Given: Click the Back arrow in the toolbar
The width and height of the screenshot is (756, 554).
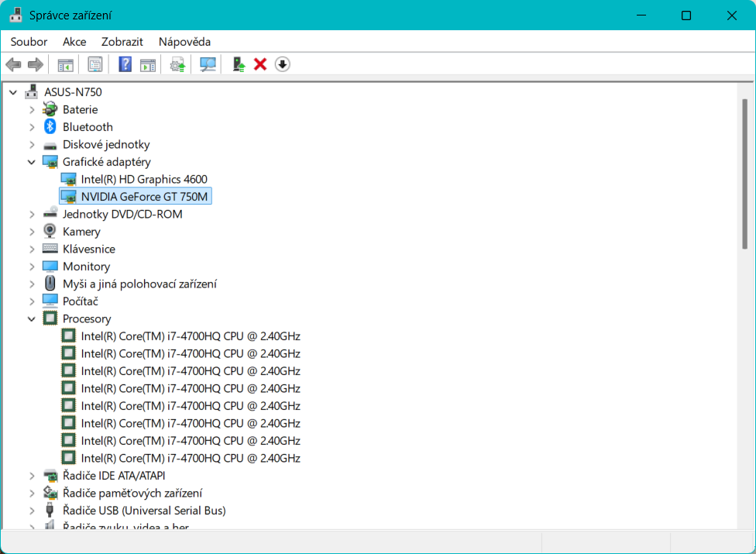Looking at the screenshot, I should [x=13, y=64].
